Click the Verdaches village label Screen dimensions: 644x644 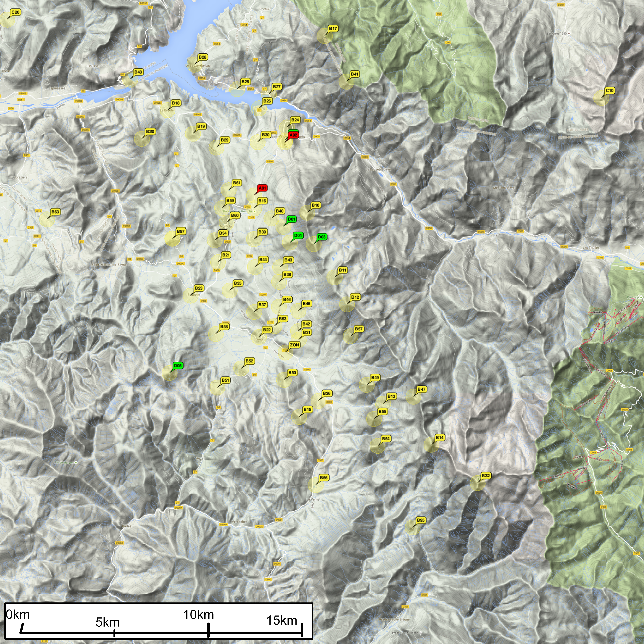[x=239, y=522]
